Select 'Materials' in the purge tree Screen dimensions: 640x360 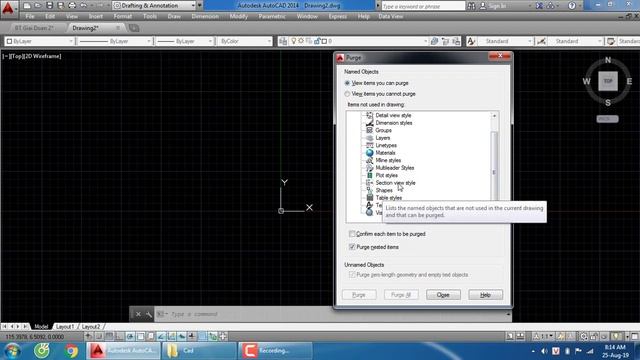click(x=385, y=153)
